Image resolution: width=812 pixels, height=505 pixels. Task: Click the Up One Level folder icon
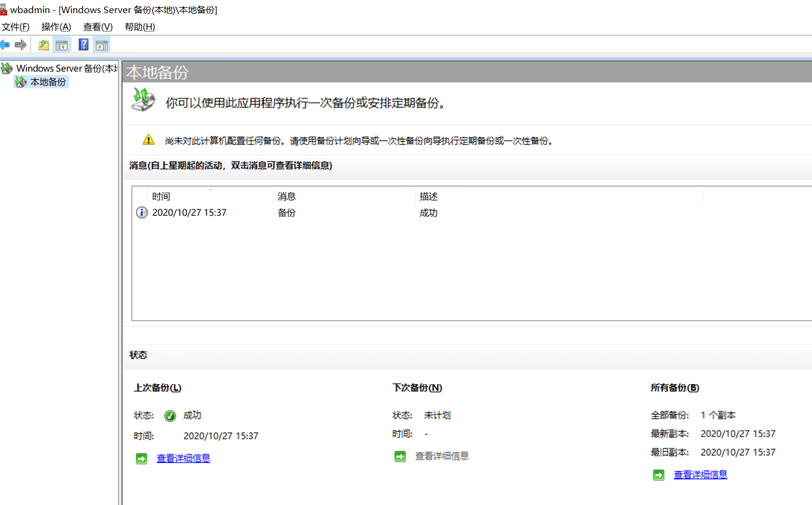coord(43,45)
